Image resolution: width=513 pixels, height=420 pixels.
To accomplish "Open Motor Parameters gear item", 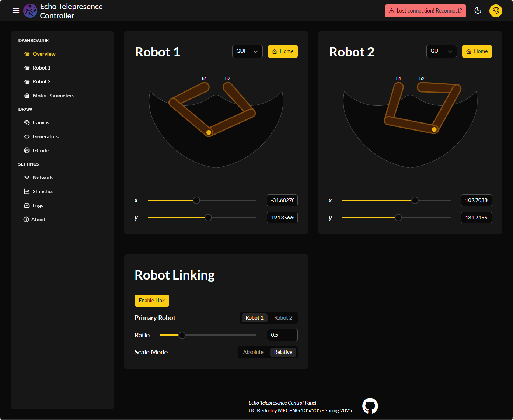I will pos(53,96).
